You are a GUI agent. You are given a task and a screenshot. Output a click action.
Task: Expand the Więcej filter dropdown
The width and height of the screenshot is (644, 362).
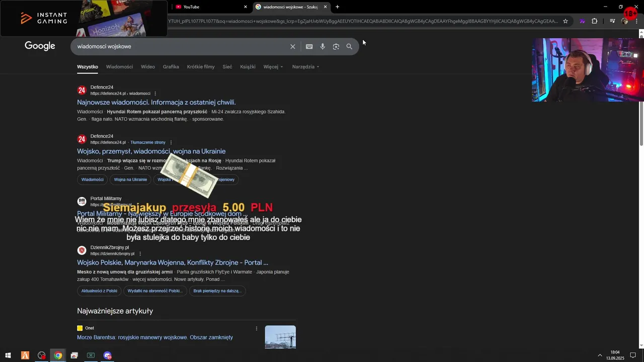coord(273,67)
